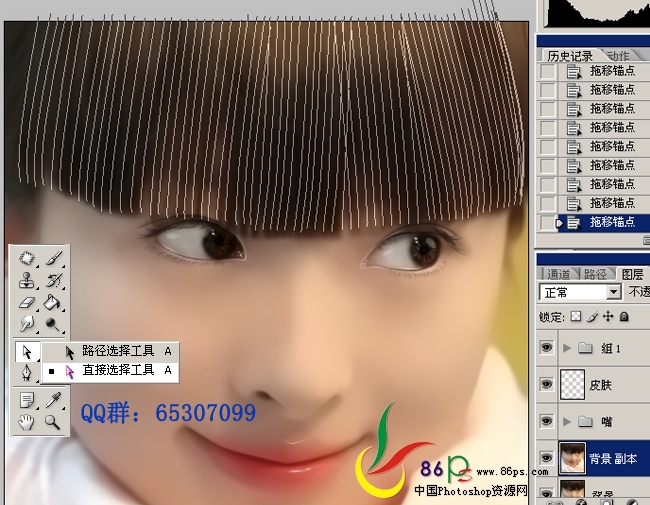Image resolution: width=650 pixels, height=505 pixels.
Task: Switch to the 图层 tab
Action: (633, 274)
